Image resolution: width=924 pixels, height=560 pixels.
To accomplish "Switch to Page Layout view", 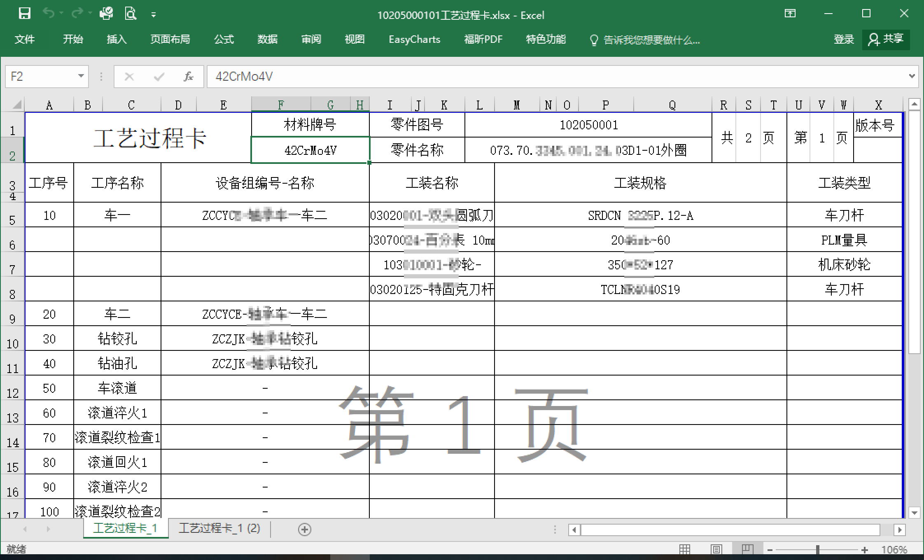I will coord(716,549).
